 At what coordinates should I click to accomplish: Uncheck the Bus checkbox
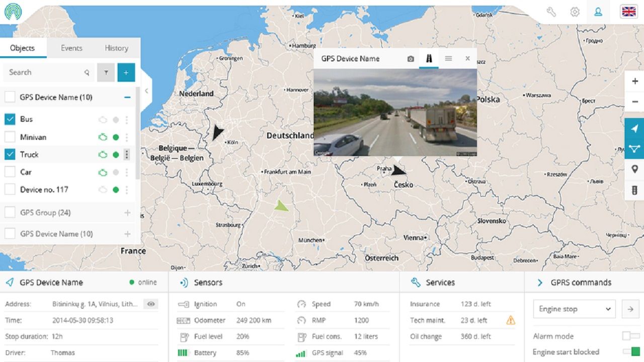[x=10, y=119]
